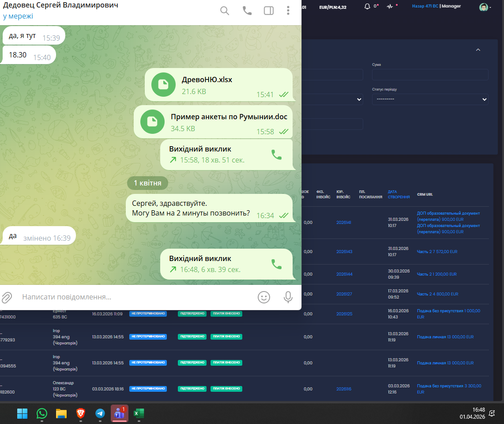Click the ПЛ. ПОСИЛАННЯ column header
This screenshot has width=504, height=424.
point(370,194)
